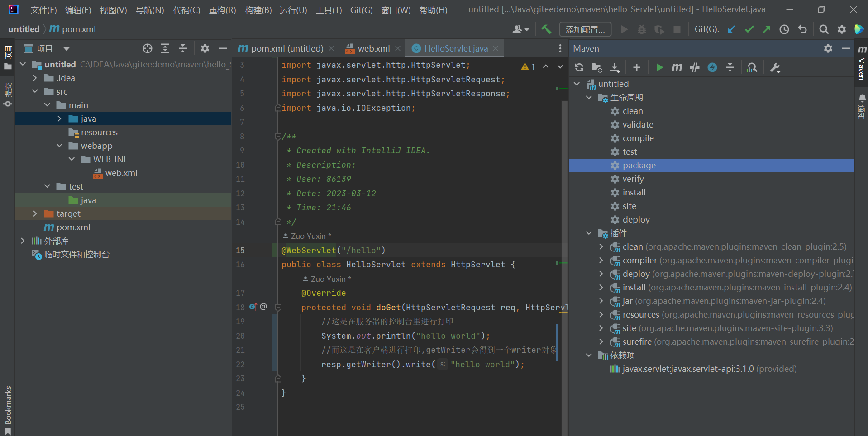Close the web.xml tab

pyautogui.click(x=398, y=48)
